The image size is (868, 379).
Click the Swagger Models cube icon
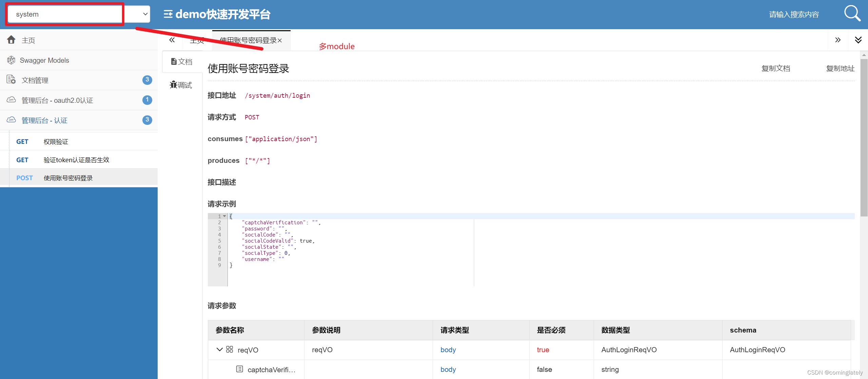[x=11, y=60]
